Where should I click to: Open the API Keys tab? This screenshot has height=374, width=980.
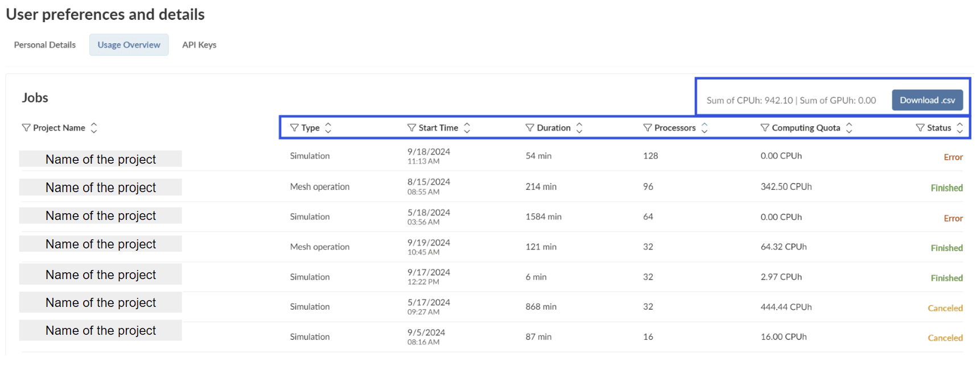[x=199, y=45]
